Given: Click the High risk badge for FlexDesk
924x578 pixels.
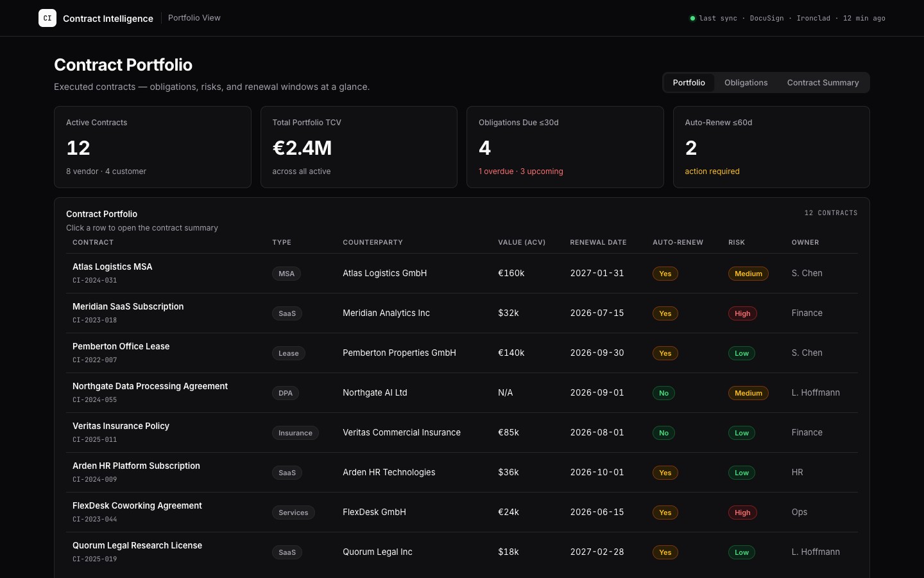Looking at the screenshot, I should click(x=742, y=512).
